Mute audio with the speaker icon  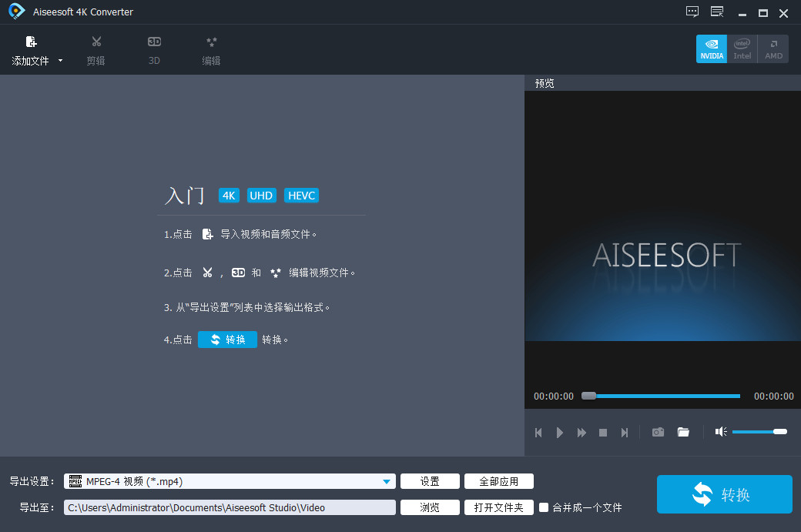click(721, 432)
